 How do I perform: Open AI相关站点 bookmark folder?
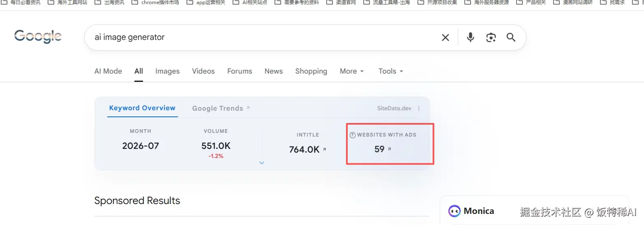[x=250, y=2]
